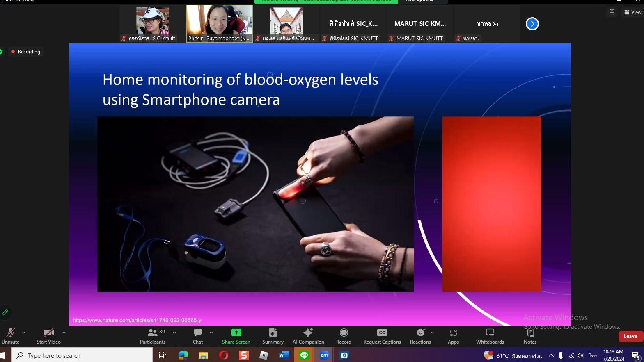The width and height of the screenshot is (644, 362).
Task: Click the volume speaker tray icon
Action: [x=580, y=355]
